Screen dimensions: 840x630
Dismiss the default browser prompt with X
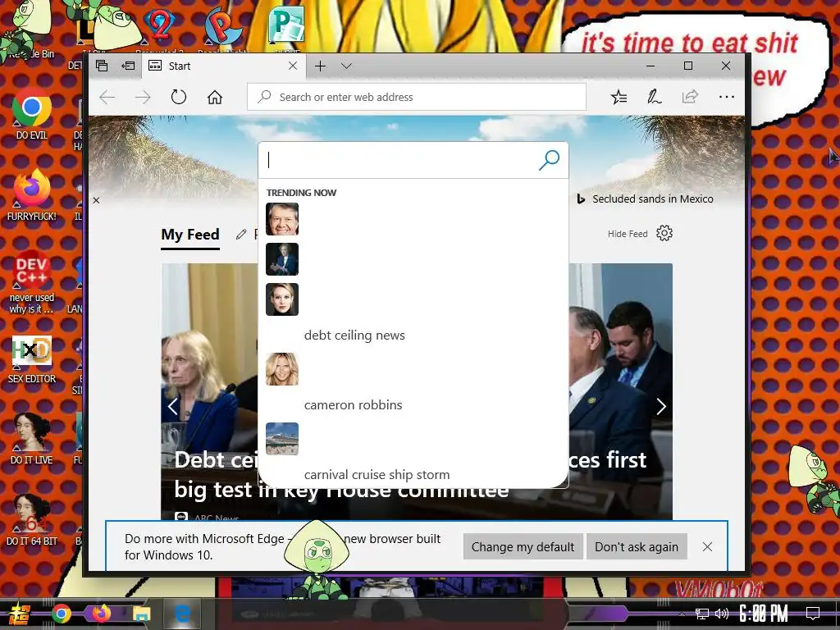click(707, 546)
